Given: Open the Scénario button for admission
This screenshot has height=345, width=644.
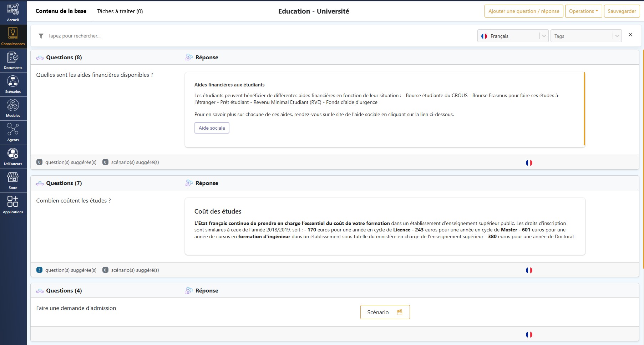Looking at the screenshot, I should (385, 312).
